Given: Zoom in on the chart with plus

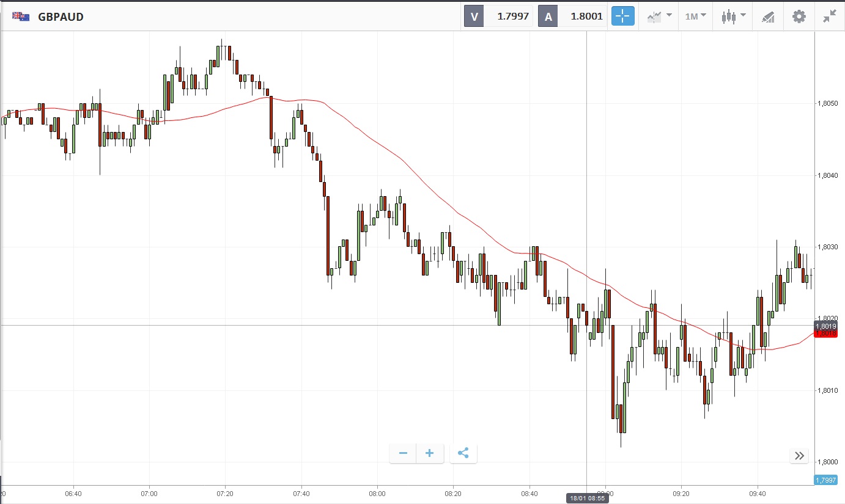Looking at the screenshot, I should click(430, 453).
